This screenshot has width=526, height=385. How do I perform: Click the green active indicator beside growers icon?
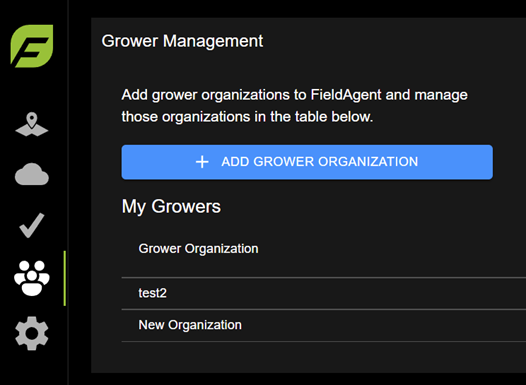tap(65, 278)
